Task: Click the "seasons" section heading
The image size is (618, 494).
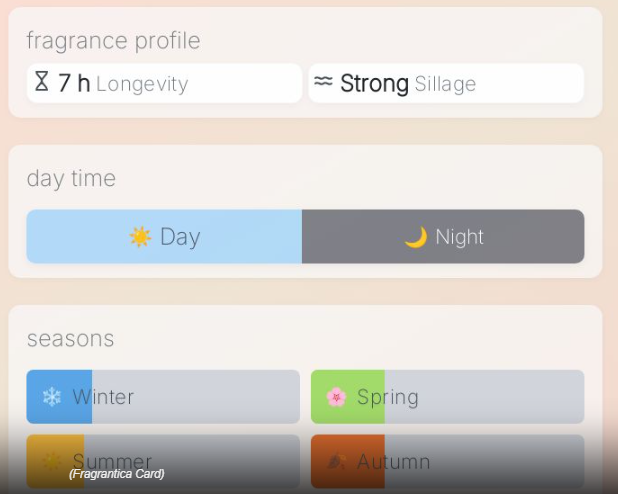Action: pos(70,339)
